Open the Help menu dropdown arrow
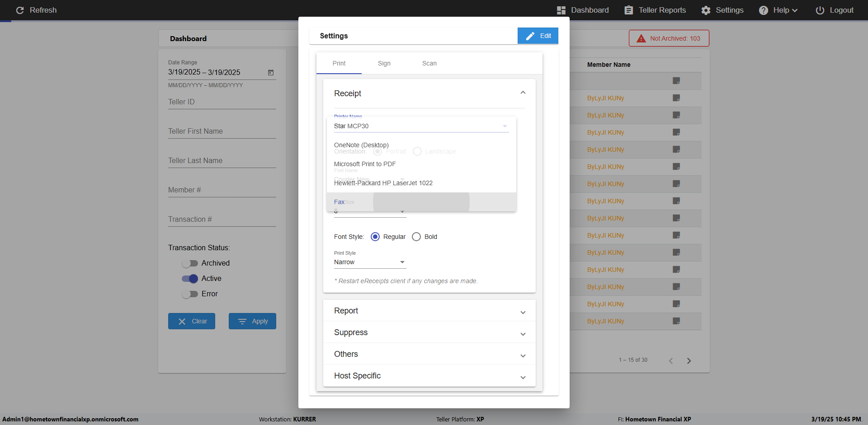Screen dimensions: 868x425 795,10
